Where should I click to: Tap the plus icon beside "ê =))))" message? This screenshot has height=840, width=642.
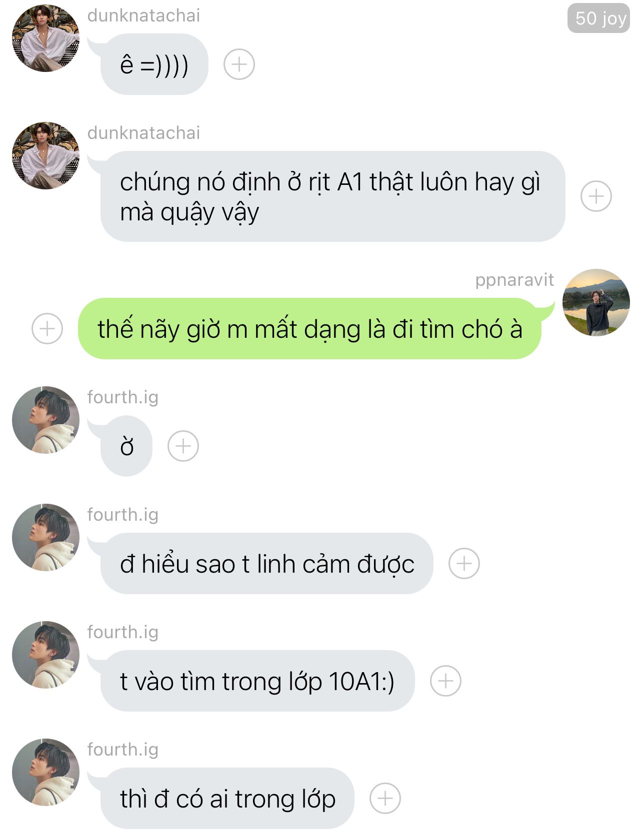pos(239,64)
